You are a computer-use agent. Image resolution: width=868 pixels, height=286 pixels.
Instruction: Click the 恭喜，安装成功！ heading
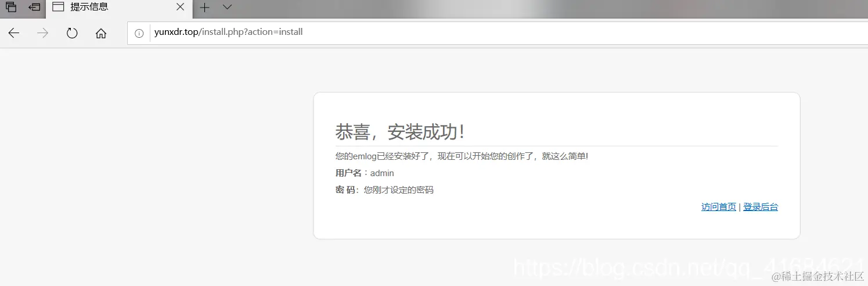[401, 132]
